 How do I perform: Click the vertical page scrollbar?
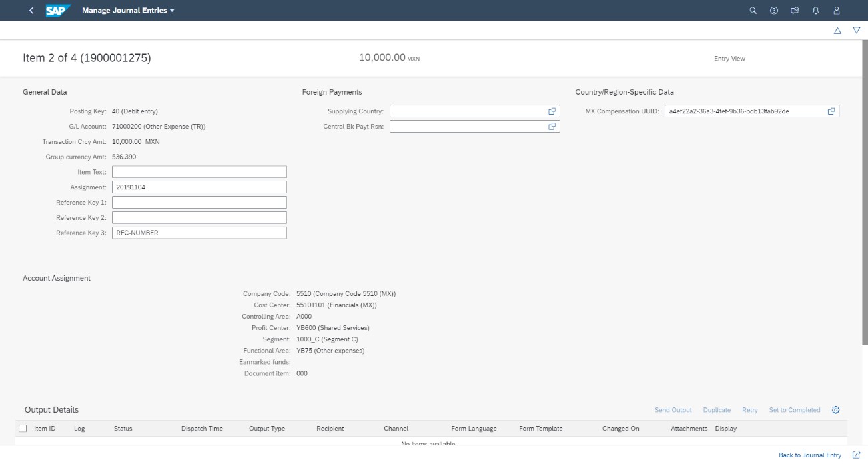pyautogui.click(x=864, y=200)
